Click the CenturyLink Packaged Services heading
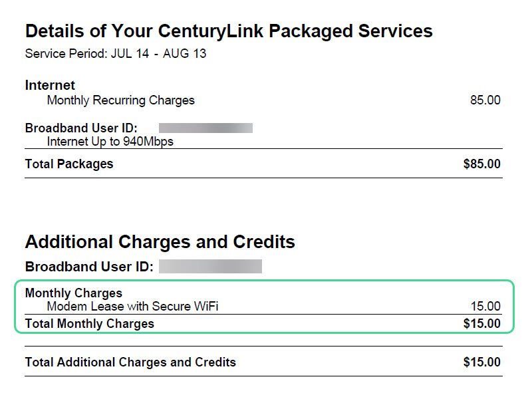 click(x=229, y=31)
